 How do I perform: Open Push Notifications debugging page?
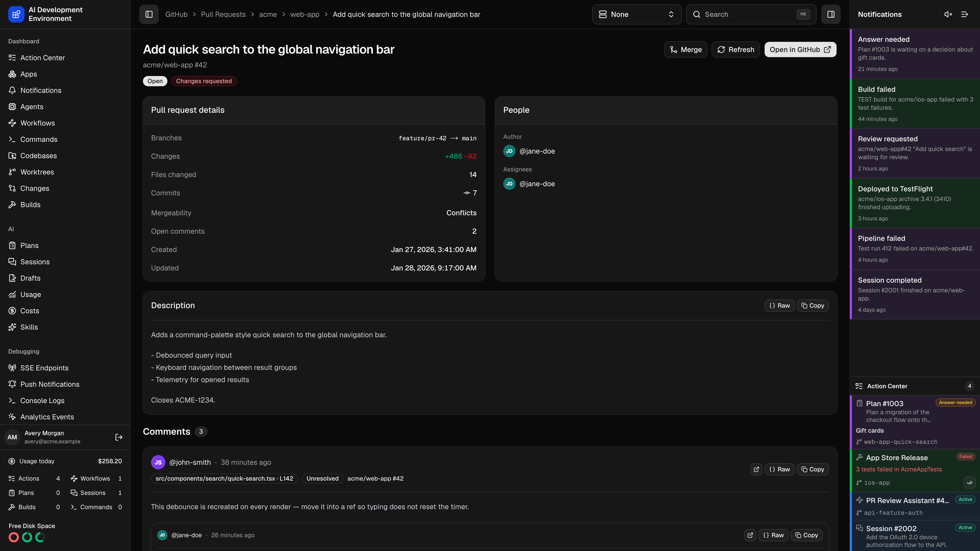[x=65, y=384]
